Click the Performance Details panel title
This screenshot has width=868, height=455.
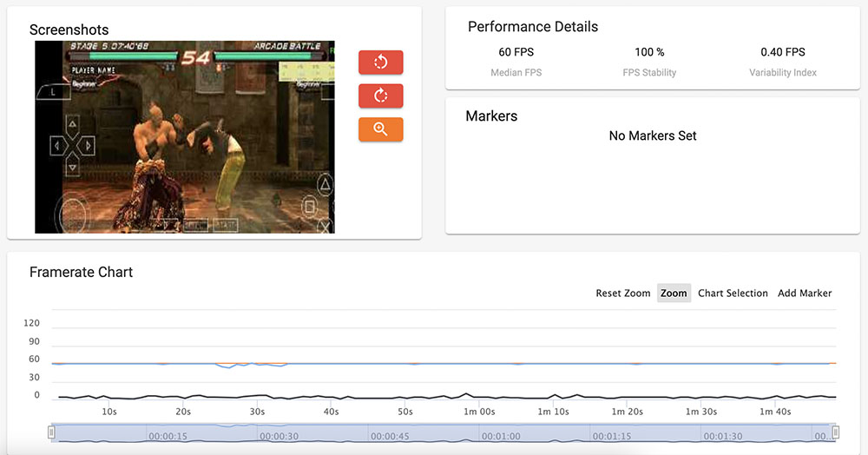pos(533,27)
